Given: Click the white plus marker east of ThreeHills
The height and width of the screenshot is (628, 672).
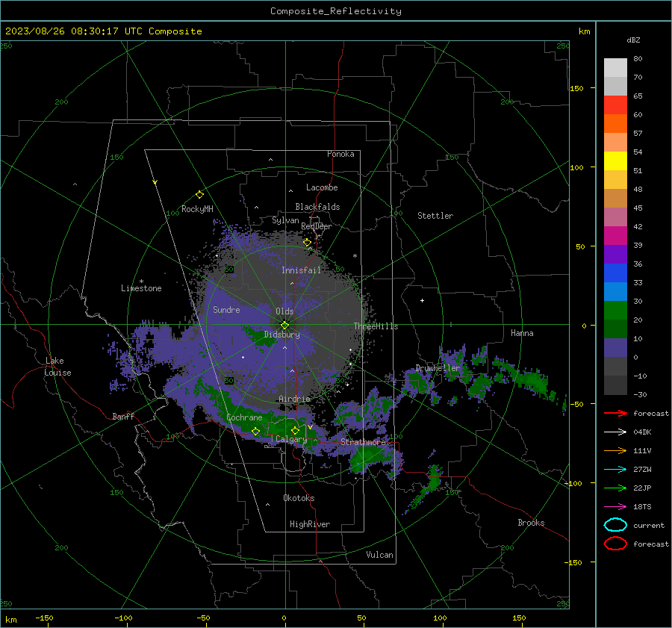Looking at the screenshot, I should point(422,300).
